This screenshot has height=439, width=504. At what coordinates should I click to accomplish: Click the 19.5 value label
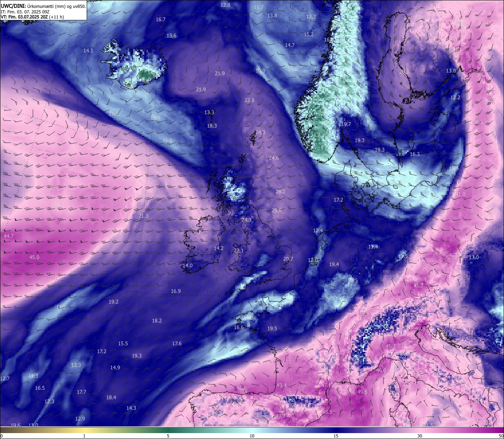point(272,328)
